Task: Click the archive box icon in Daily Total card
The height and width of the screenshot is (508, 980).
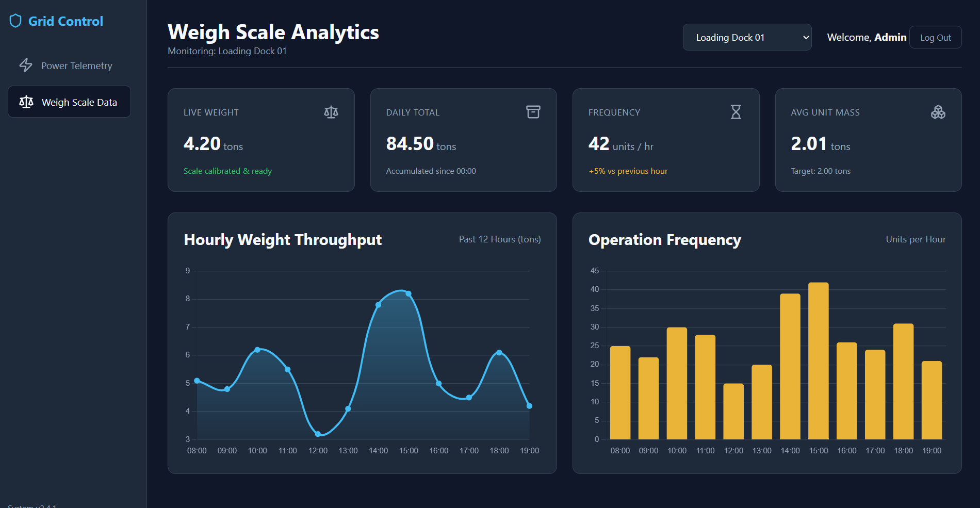Action: click(533, 112)
